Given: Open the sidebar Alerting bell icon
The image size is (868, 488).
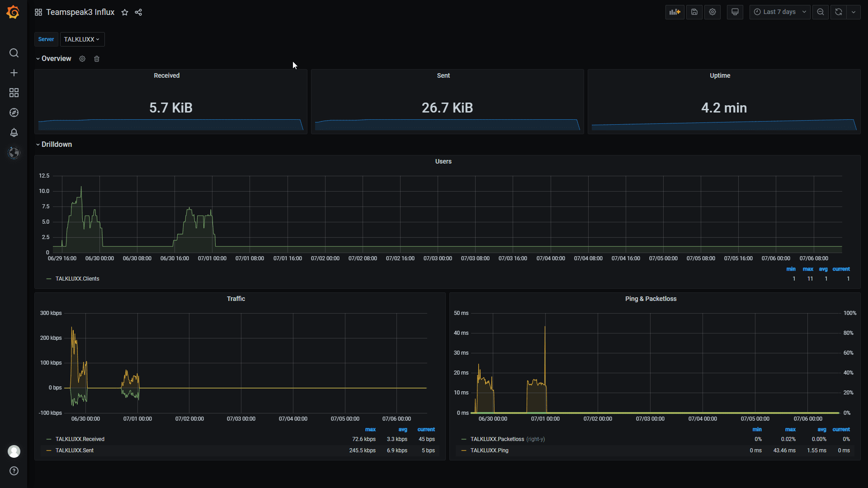Looking at the screenshot, I should (x=14, y=132).
